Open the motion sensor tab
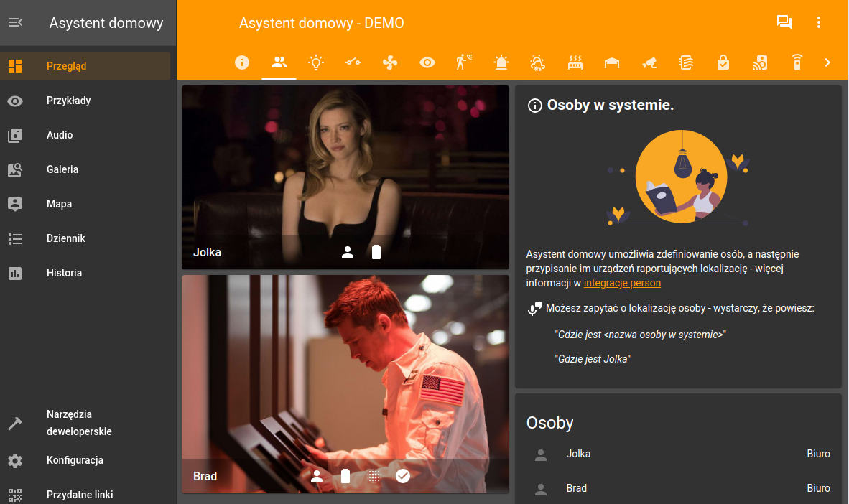 464,62
